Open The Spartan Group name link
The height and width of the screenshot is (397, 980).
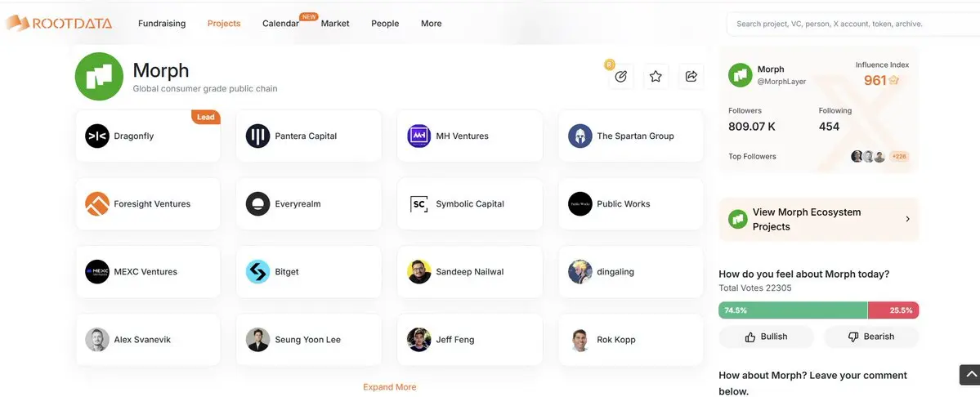click(x=635, y=136)
